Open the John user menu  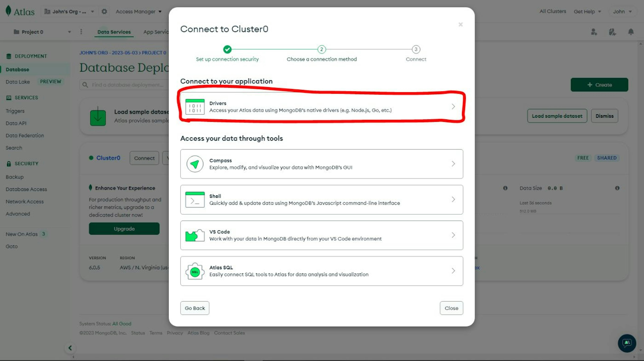click(622, 12)
